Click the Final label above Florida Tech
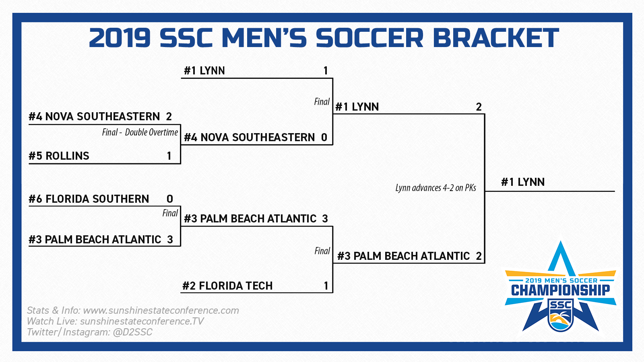The width and height of the screenshot is (644, 362). click(x=322, y=251)
